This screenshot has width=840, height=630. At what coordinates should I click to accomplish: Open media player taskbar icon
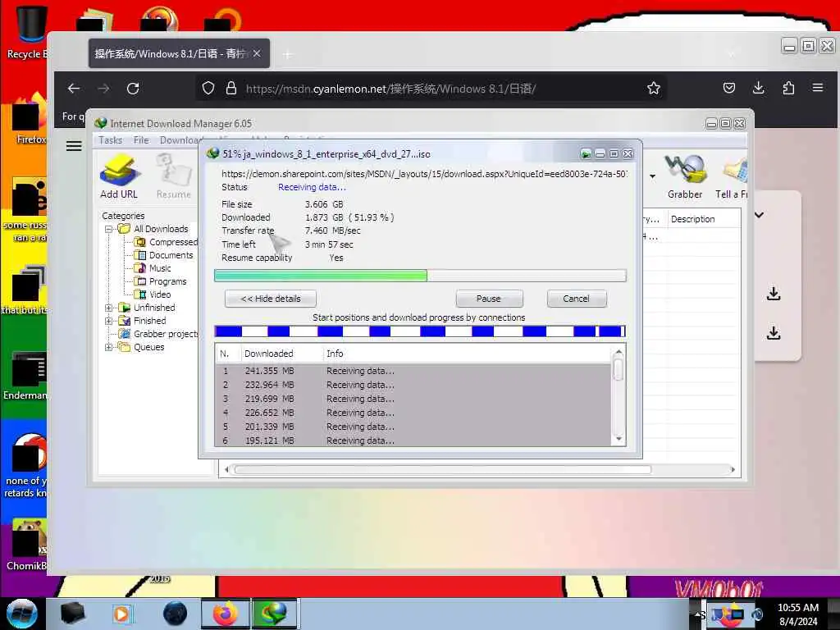point(121,614)
